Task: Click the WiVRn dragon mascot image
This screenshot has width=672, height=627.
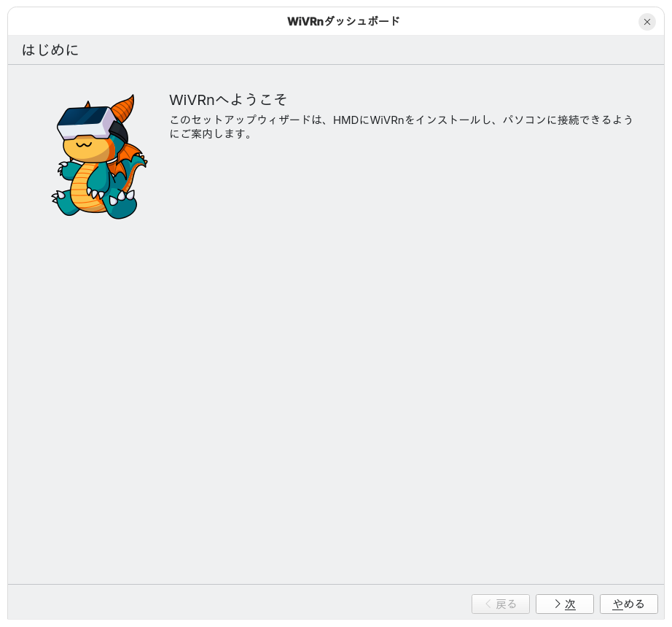Action: tap(99, 157)
